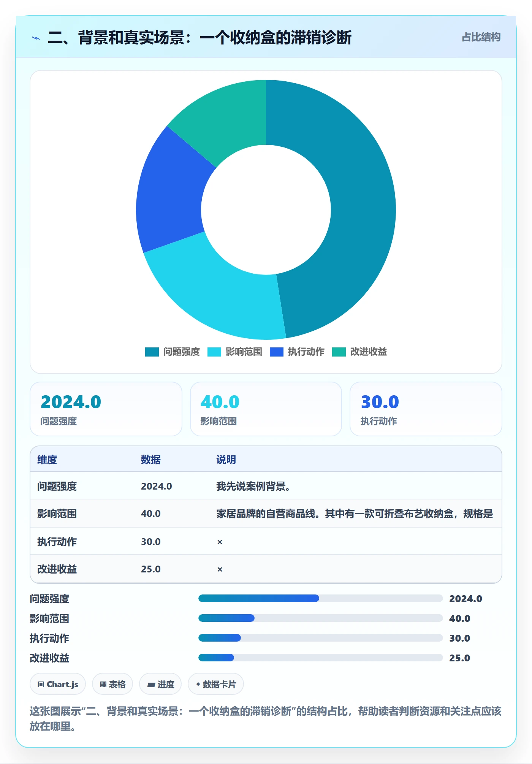
Task: Click the 影响范围 progress bar
Action: [320, 618]
